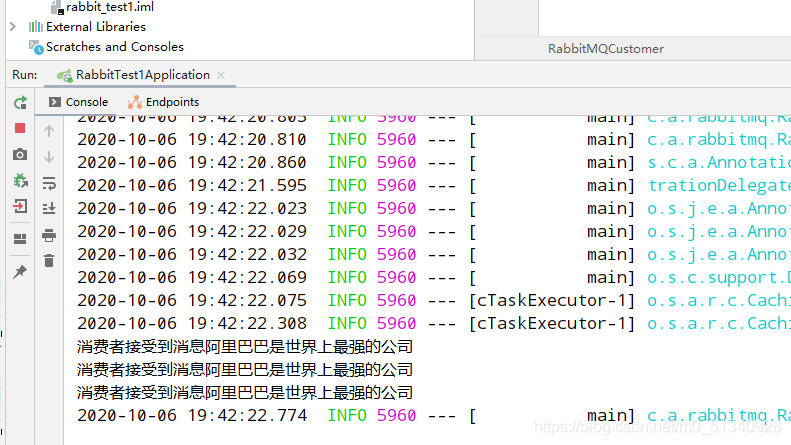
Task: Rerun RabbitTest1Application with the green rerun icon
Action: pos(20,103)
